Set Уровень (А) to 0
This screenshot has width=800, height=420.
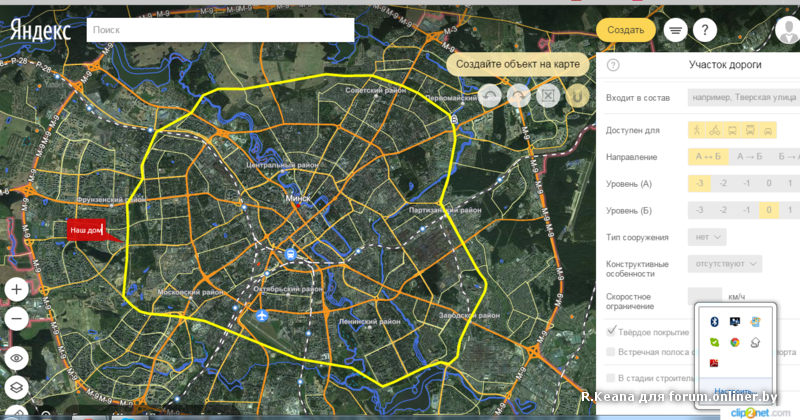[x=768, y=183]
